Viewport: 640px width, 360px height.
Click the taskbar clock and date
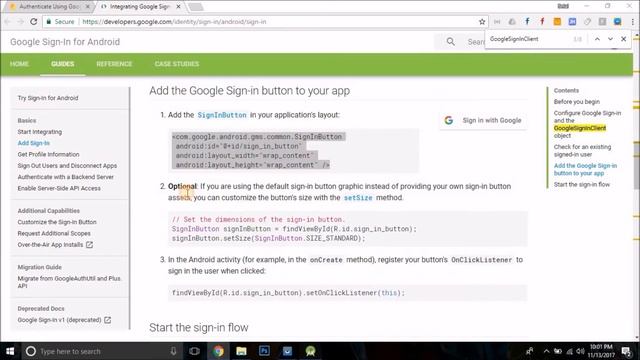[601, 351]
